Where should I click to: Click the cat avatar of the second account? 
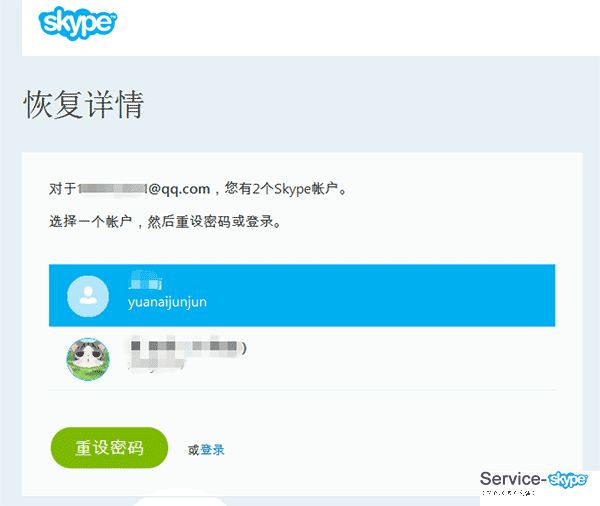click(x=88, y=358)
